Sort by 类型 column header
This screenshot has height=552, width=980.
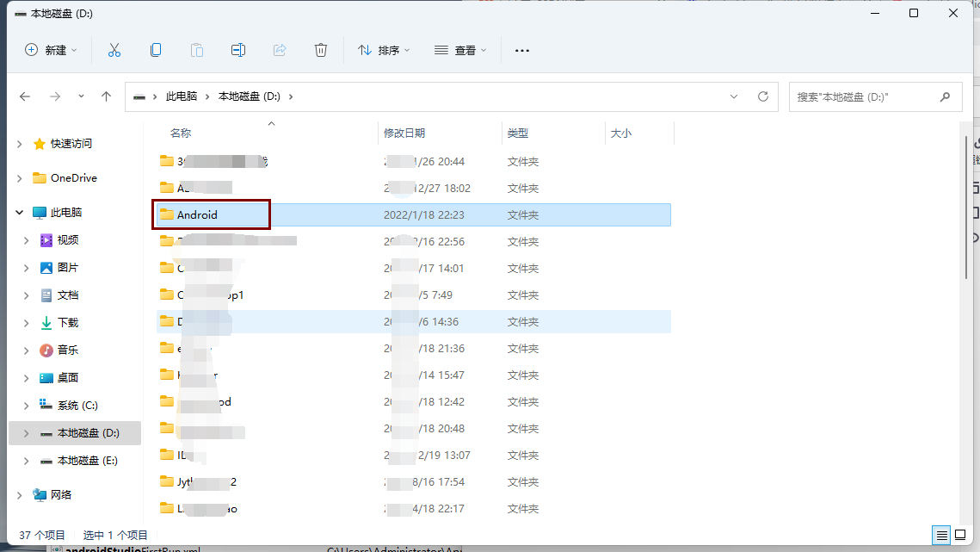click(518, 133)
